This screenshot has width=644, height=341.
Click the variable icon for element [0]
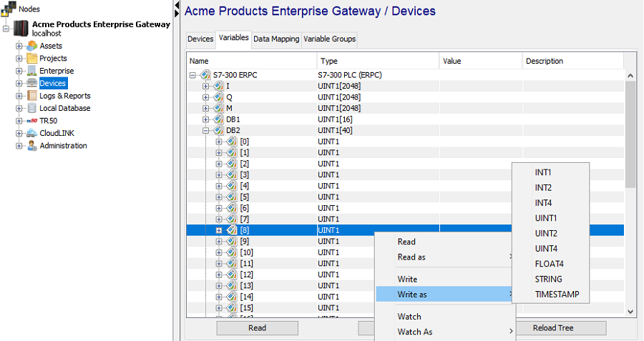232,142
